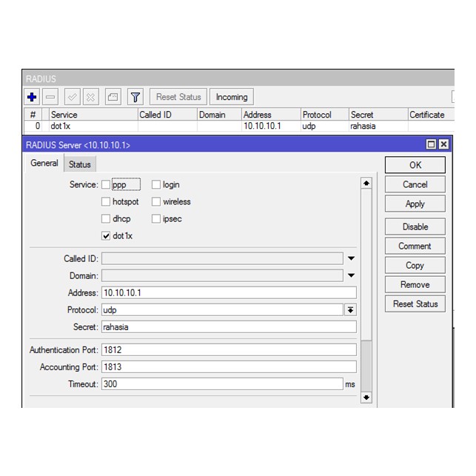This screenshot has height=476, width=476.
Task: Close the RADIUS Server dialog
Action: tap(443, 145)
